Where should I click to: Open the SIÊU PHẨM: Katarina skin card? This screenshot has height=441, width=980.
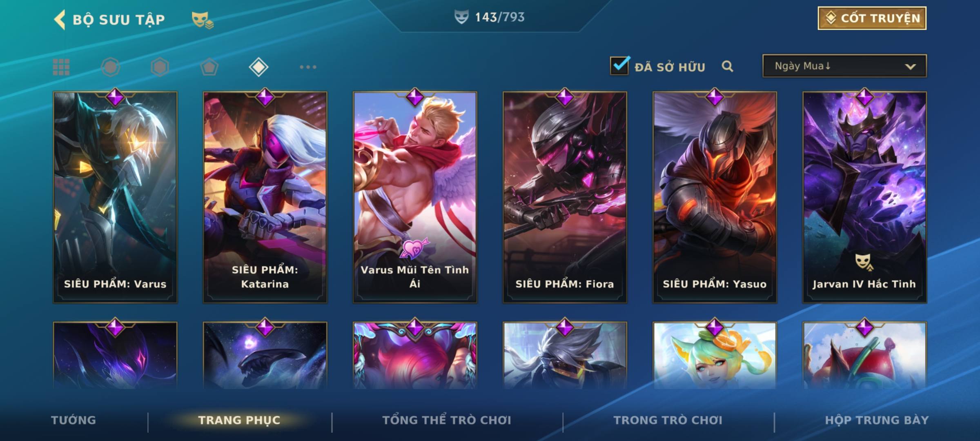[x=265, y=197]
